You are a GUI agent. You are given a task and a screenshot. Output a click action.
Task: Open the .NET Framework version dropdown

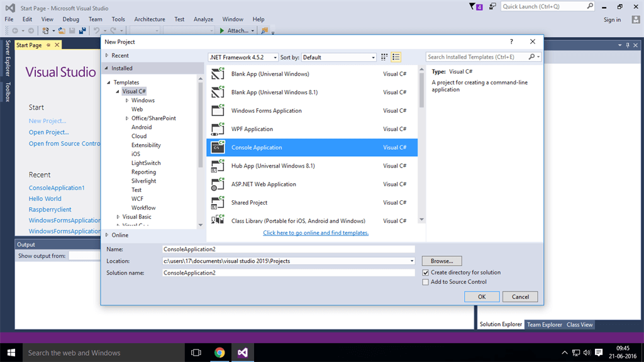243,57
